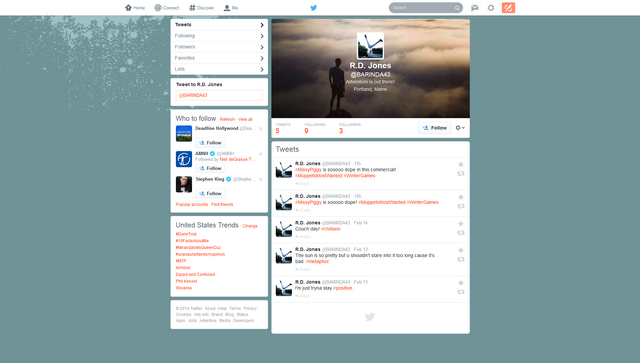640x363 pixels.
Task: Retweet the #MissyPiggy commercial tweet
Action: [x=461, y=174]
